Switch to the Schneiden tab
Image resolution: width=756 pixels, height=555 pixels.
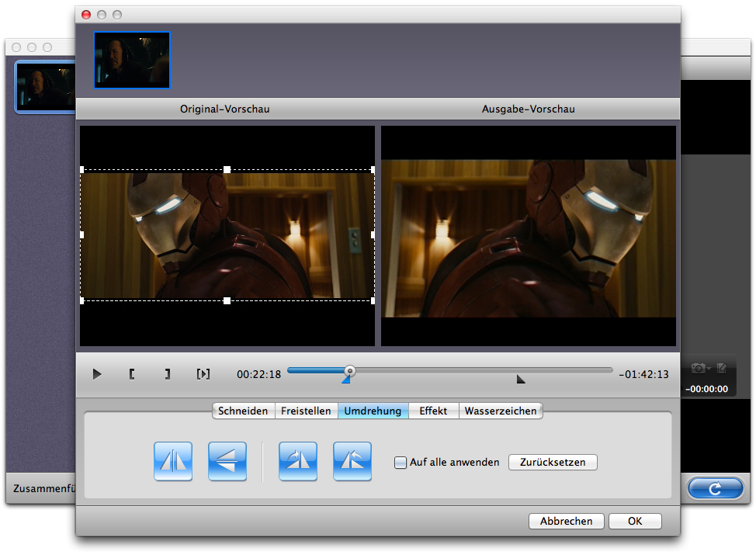(x=243, y=411)
